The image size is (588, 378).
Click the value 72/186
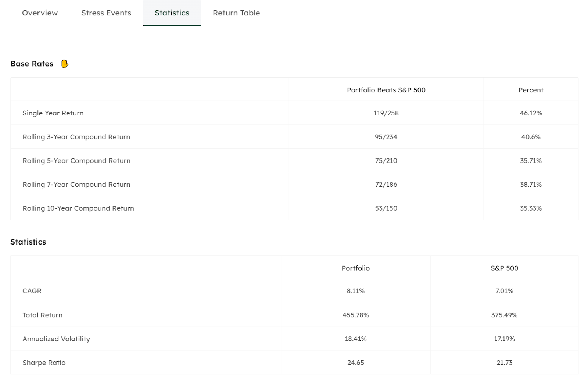point(386,185)
